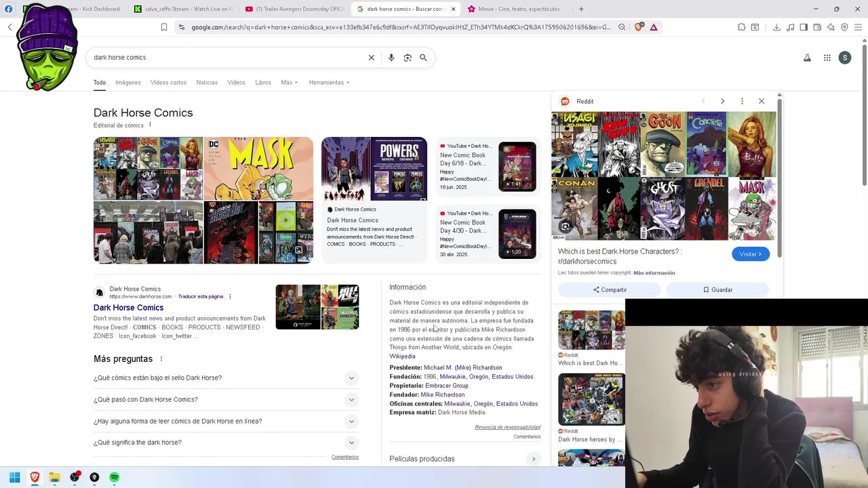Open Mike Richardson founder link
Image resolution: width=868 pixels, height=488 pixels.
coord(442,394)
